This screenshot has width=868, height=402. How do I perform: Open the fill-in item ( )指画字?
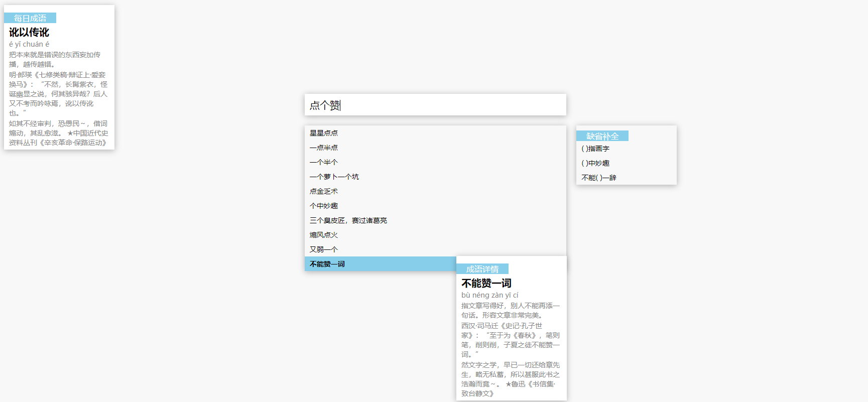click(626, 149)
